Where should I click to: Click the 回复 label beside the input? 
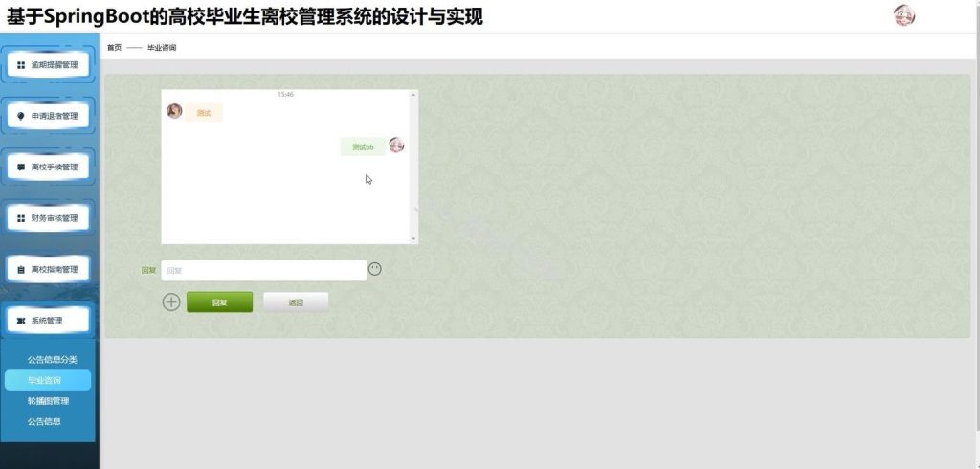click(x=148, y=271)
